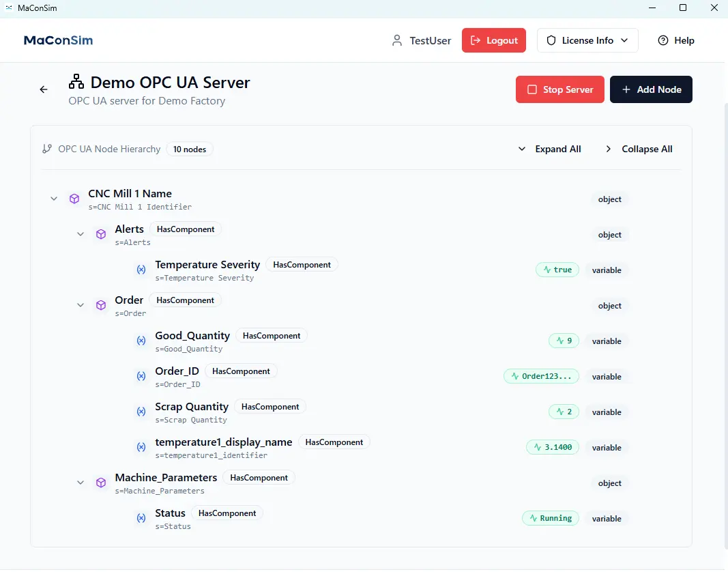Click the Order_ID variable icon
The height and width of the screenshot is (572, 728).
tap(141, 376)
